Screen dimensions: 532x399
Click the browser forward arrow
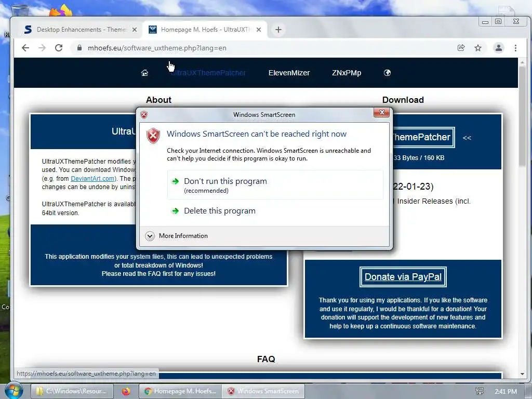click(42, 48)
